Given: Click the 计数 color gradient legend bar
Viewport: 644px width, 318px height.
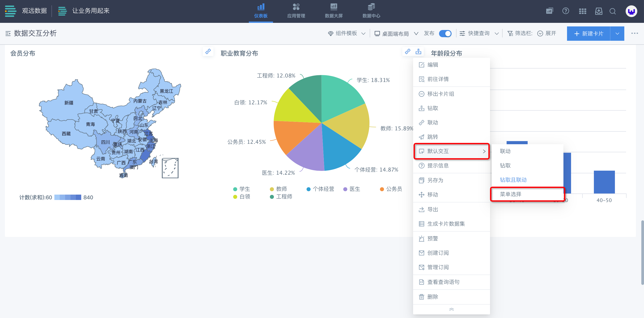Looking at the screenshot, I should coord(68,197).
